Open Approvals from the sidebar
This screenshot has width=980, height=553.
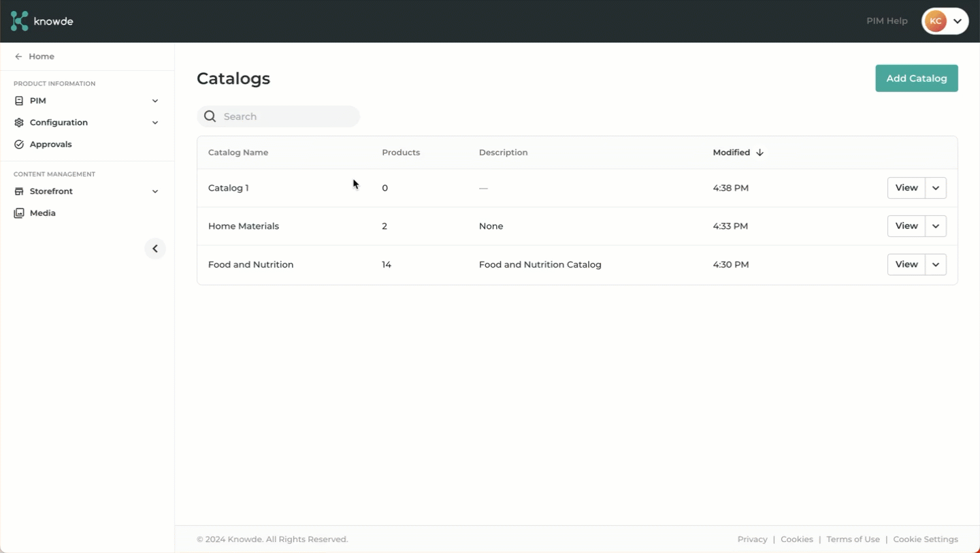50,144
